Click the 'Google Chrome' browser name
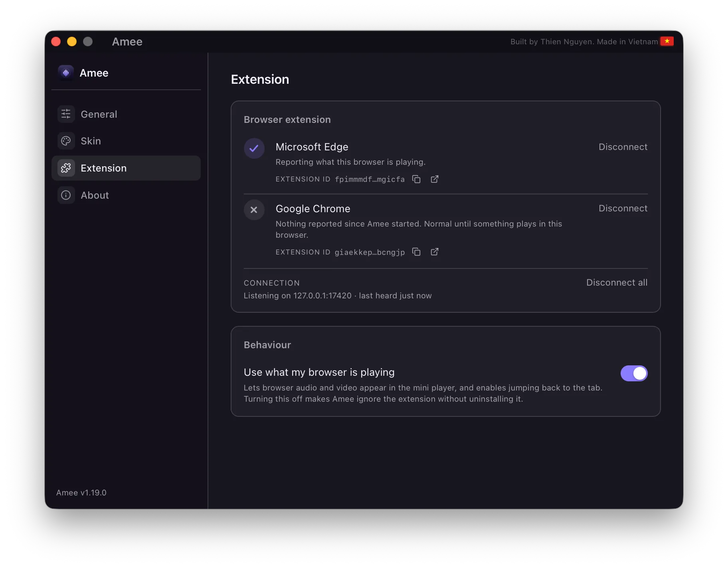This screenshot has height=568, width=728. (x=313, y=209)
